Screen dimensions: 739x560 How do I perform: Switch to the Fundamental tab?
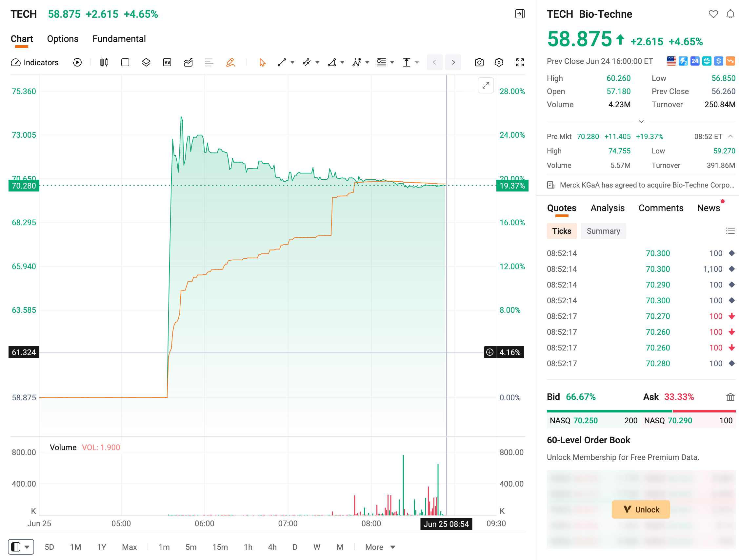[x=119, y=39]
